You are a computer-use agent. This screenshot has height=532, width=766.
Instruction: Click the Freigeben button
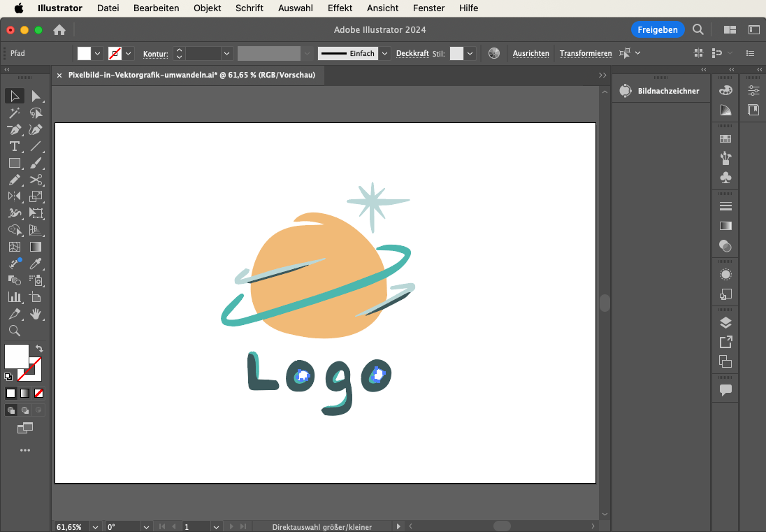[658, 29]
